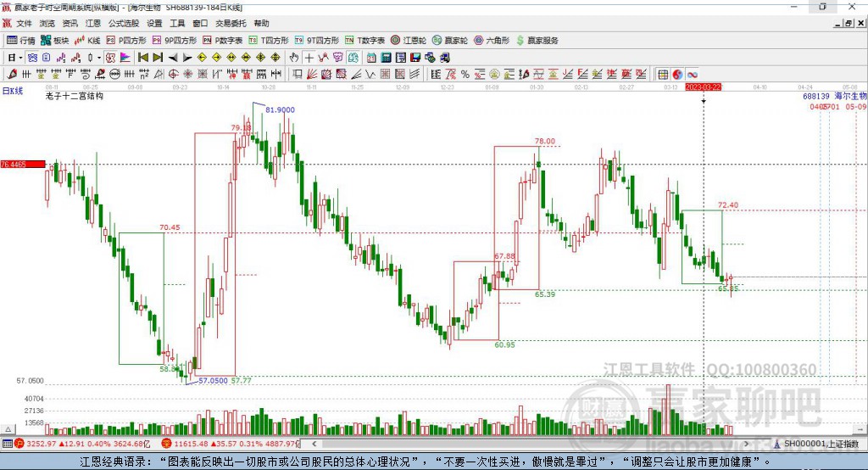Select the V-shaped line tool
868x470 pixels.
[370, 75]
